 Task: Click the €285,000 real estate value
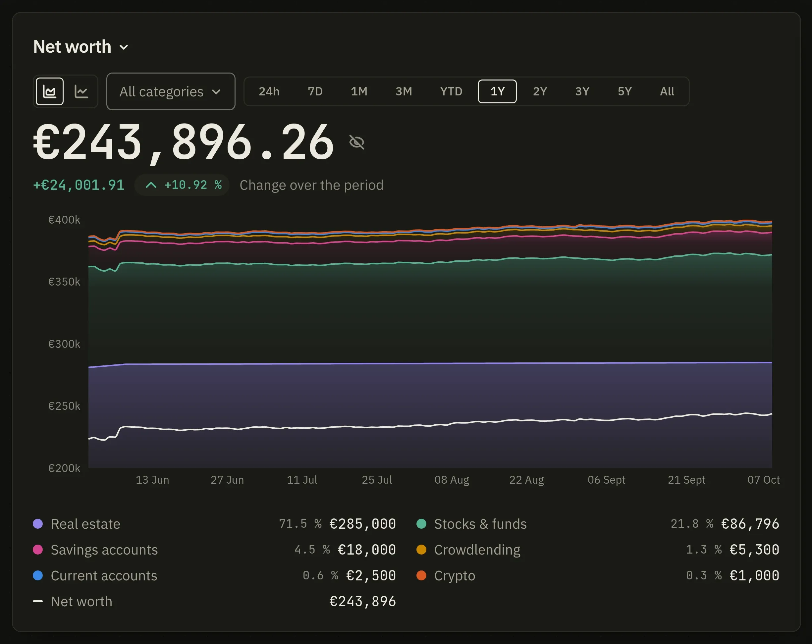[363, 524]
